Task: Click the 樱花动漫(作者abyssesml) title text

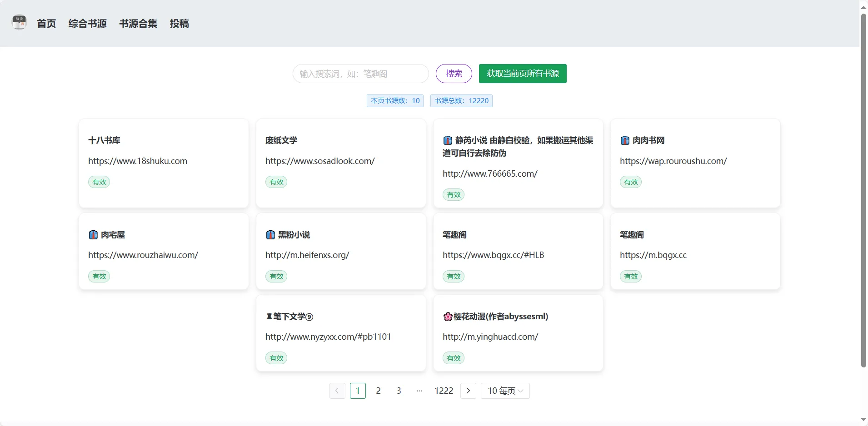Action: 501,317
